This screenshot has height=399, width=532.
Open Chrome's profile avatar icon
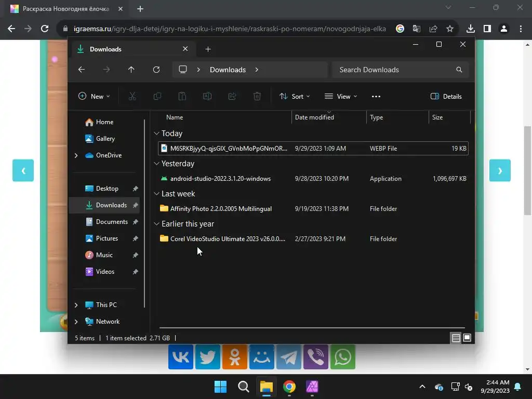click(504, 29)
